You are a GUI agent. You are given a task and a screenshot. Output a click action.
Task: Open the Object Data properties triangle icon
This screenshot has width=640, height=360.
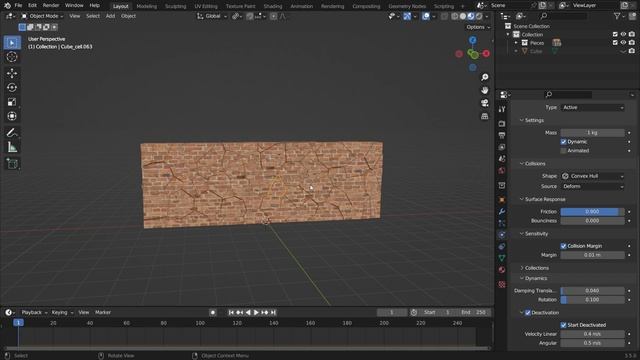[502, 258]
